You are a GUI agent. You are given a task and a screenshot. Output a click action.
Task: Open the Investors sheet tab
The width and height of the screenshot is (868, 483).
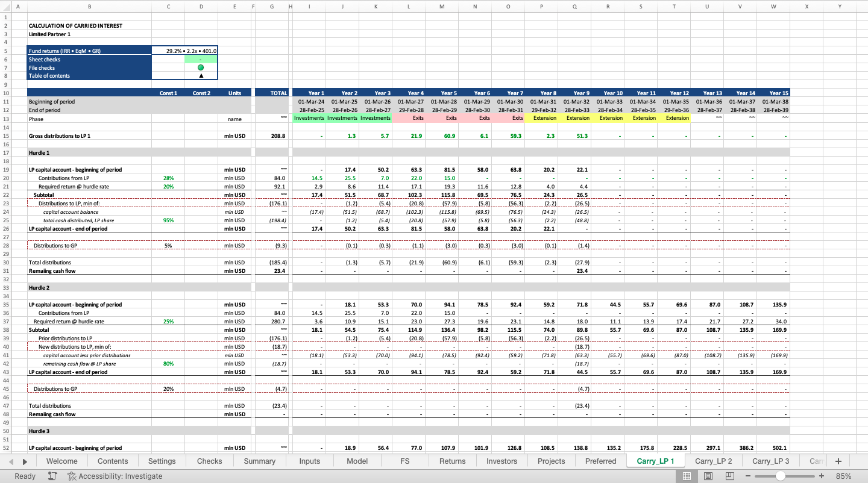tap(502, 461)
